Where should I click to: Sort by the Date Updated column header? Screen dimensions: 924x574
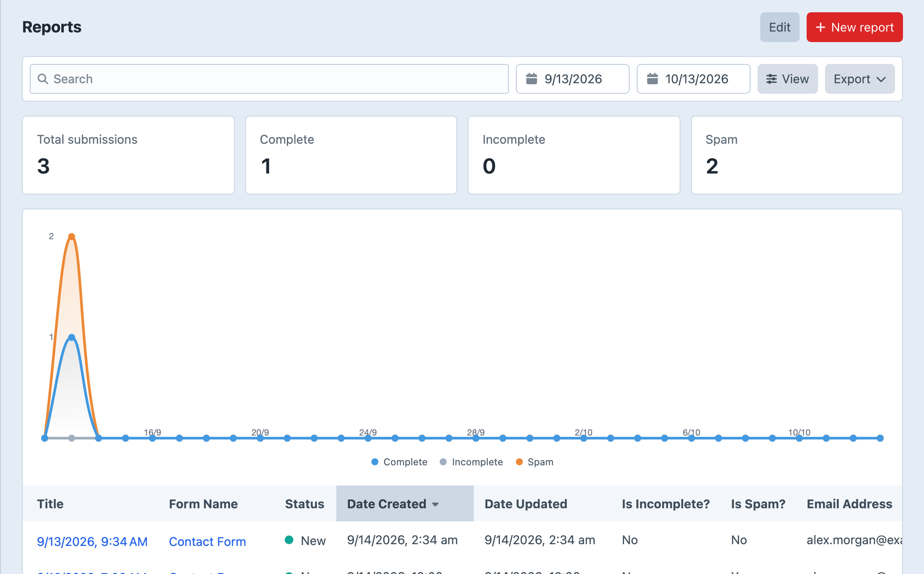pyautogui.click(x=525, y=504)
